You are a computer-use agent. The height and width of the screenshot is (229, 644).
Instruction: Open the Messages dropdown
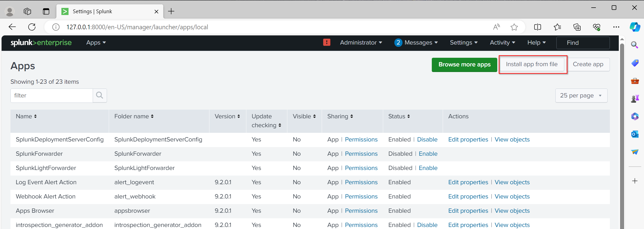[416, 42]
